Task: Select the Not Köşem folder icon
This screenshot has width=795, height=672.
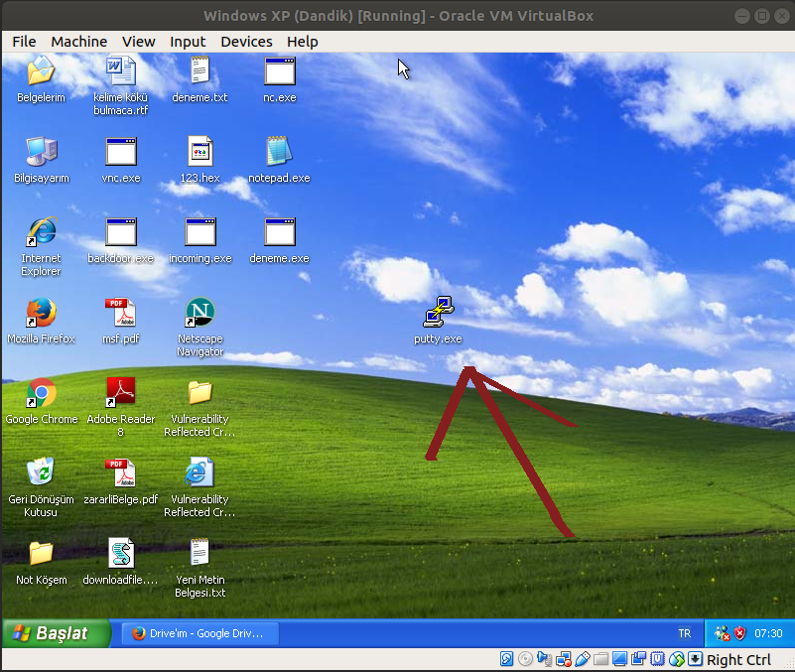Action: coord(41,553)
